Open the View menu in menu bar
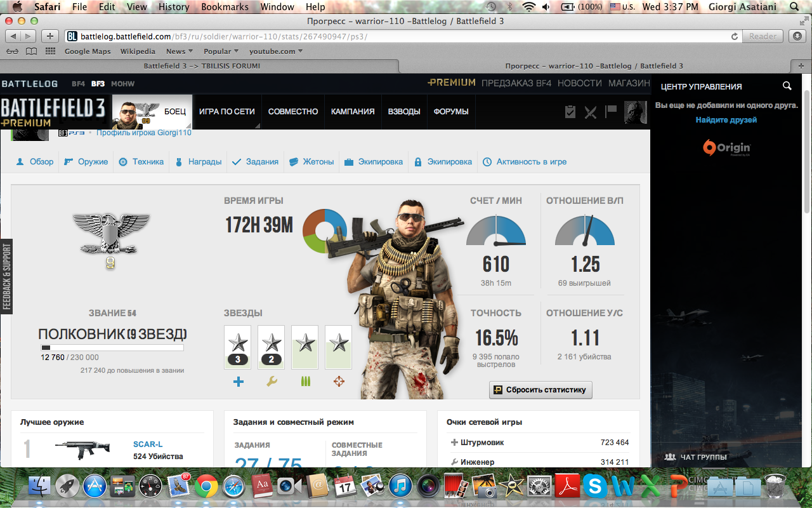The width and height of the screenshot is (812, 508). pos(137,7)
